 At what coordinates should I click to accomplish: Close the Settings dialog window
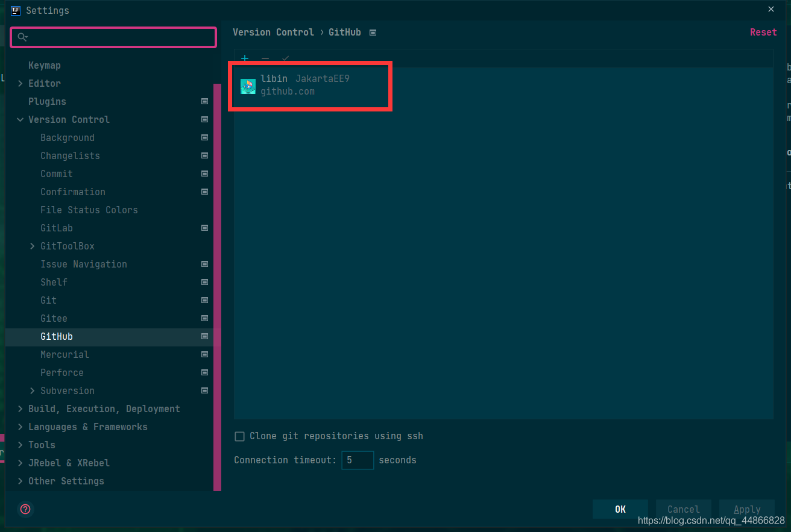click(771, 9)
